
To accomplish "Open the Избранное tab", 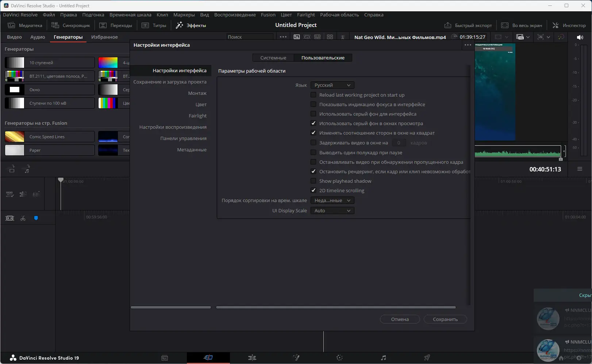I will pos(104,37).
